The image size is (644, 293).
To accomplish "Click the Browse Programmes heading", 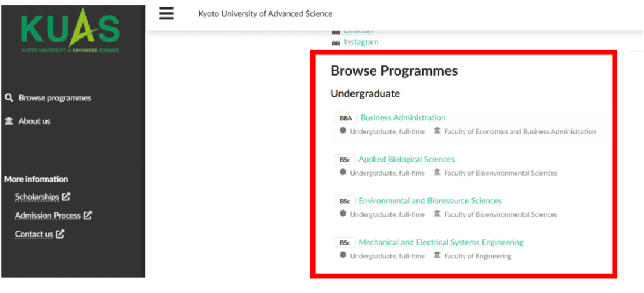I will tap(394, 71).
